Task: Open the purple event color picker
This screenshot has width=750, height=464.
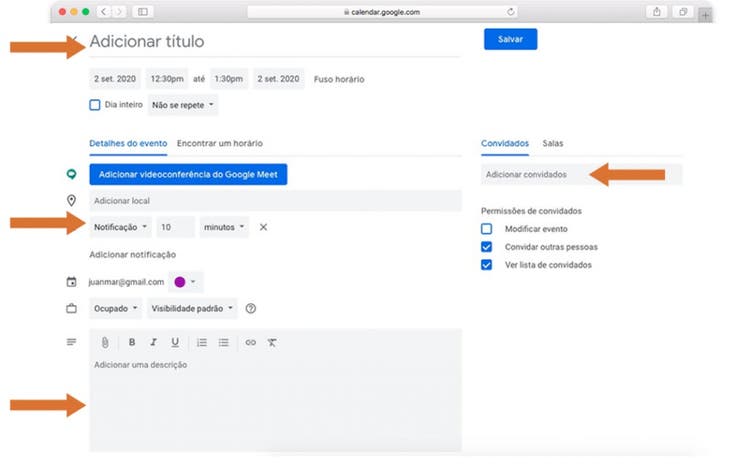Action: pyautogui.click(x=184, y=282)
